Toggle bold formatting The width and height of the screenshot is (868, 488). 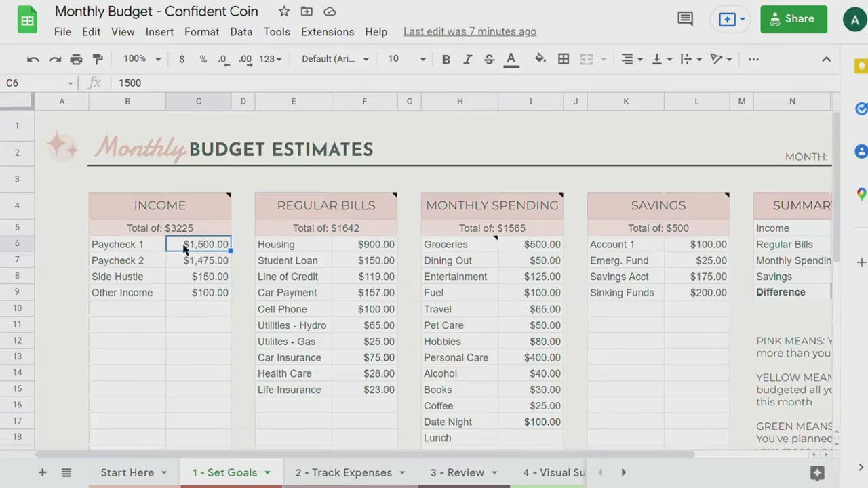[x=446, y=59]
